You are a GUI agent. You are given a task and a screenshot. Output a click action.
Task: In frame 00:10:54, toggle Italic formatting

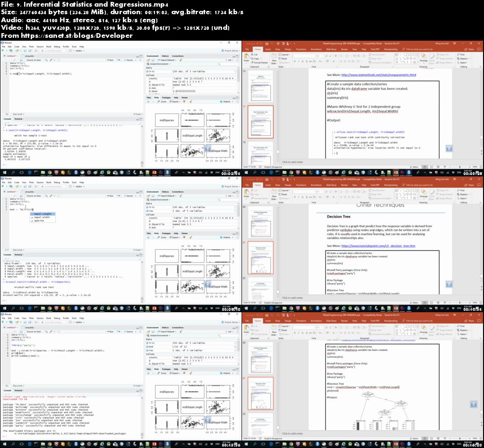tap(299, 197)
